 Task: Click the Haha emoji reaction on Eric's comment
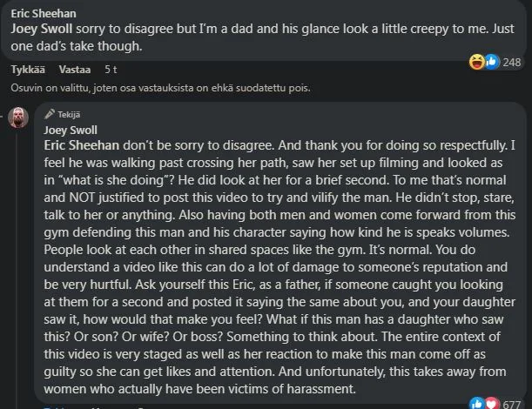pos(476,62)
